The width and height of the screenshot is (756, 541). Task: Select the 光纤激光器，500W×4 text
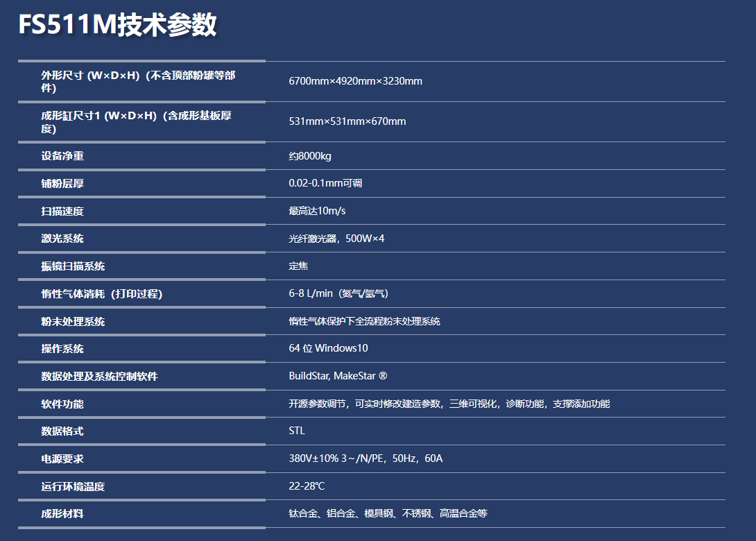click(336, 239)
